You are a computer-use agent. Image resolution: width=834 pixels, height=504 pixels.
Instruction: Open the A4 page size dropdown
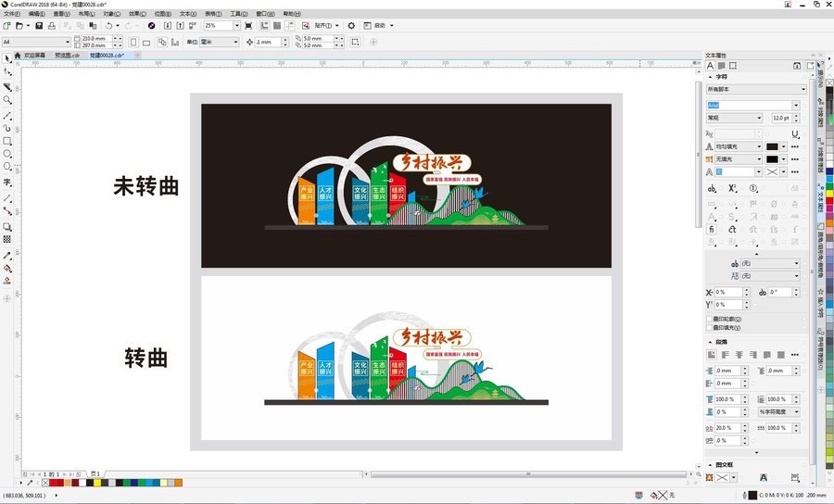[x=68, y=42]
